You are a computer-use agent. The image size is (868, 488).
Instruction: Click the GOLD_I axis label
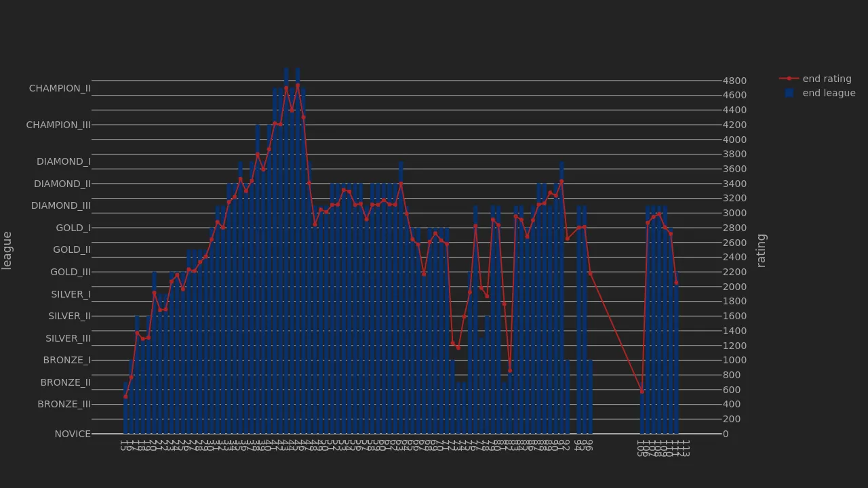[x=73, y=228]
